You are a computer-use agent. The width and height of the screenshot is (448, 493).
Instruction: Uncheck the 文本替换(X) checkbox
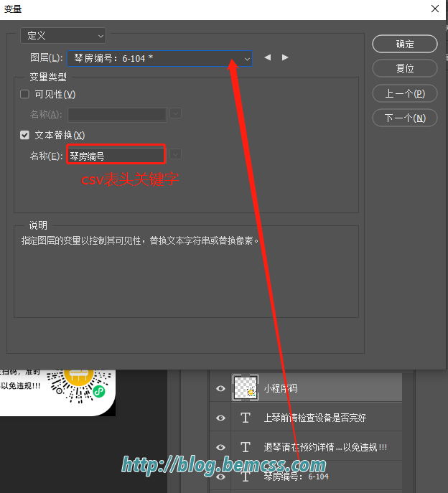(x=24, y=135)
